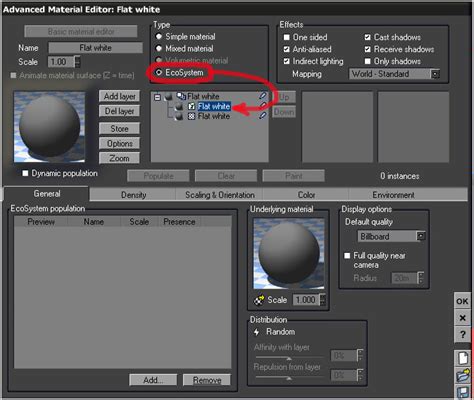The image size is (474, 400).
Task: Click the pencil icon on the lowest Flat white row
Action: coord(263,116)
